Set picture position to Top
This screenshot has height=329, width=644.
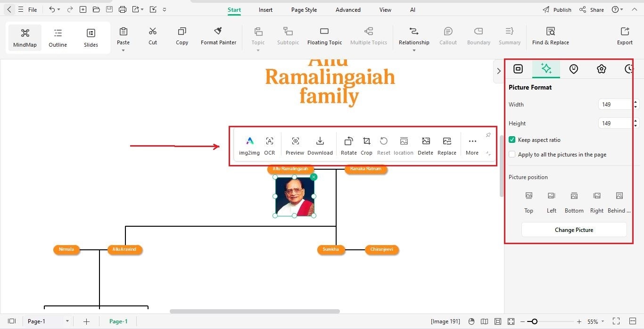click(x=529, y=202)
